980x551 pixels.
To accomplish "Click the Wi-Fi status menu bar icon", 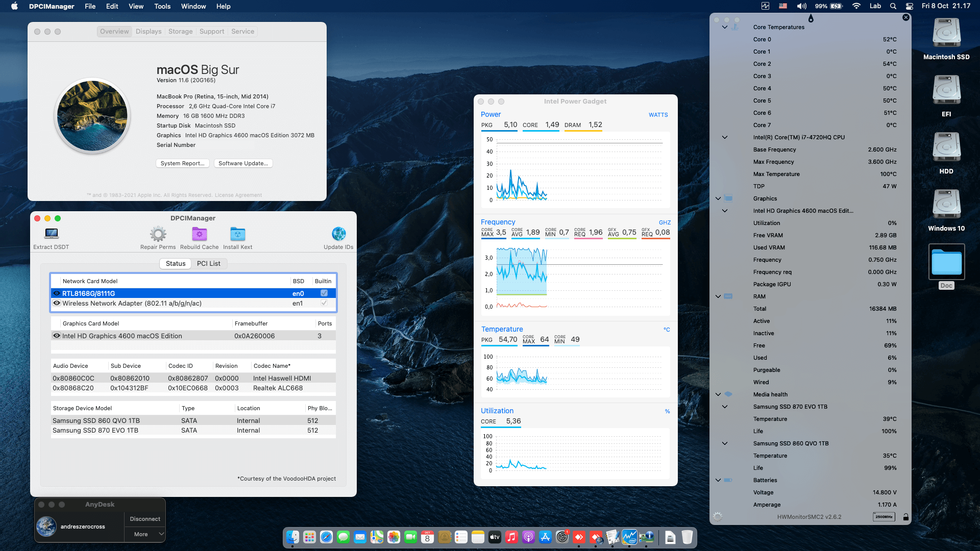I will click(856, 6).
